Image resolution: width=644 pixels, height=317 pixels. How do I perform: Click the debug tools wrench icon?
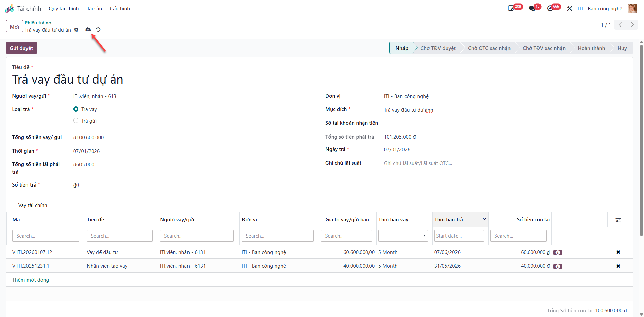tap(570, 8)
